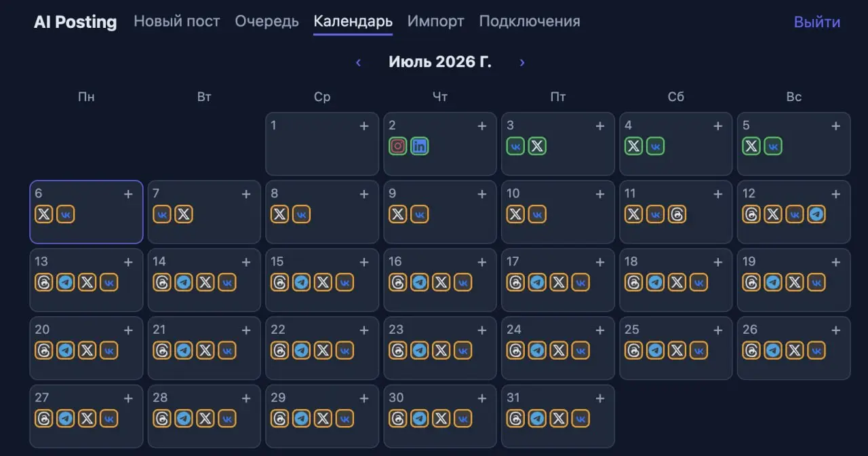Open LinkedIn post icon on July 2
Image resolution: width=868 pixels, height=456 pixels.
[x=420, y=146]
